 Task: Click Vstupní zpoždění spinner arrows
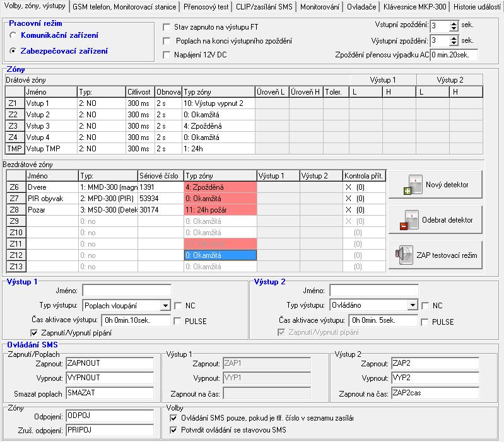(454, 26)
